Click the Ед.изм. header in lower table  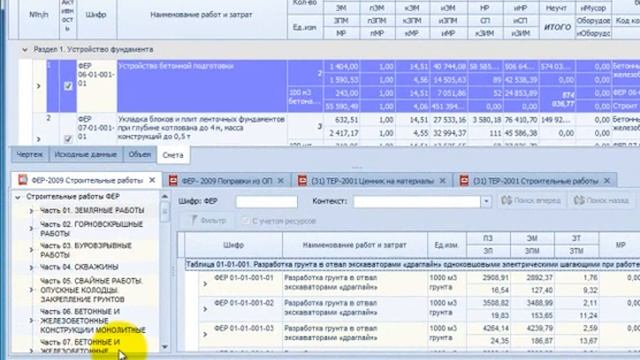click(447, 245)
